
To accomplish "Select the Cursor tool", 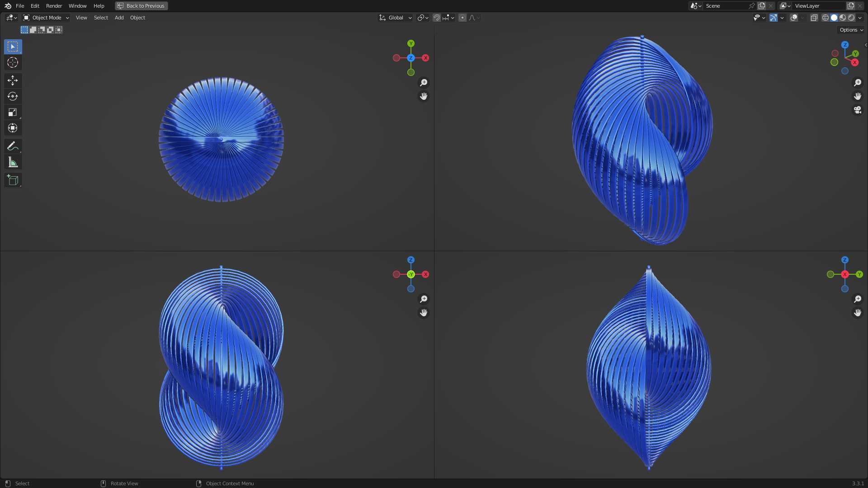I will [x=13, y=62].
